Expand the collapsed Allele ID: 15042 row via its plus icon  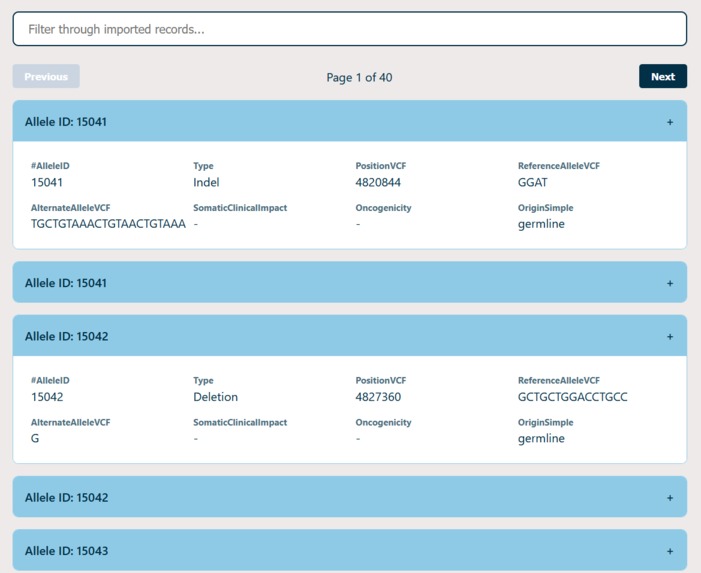[x=670, y=497]
